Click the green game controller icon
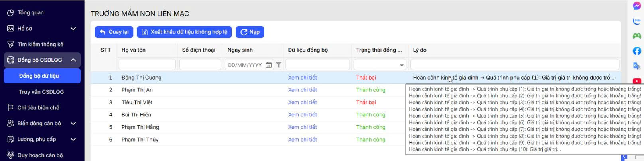644x161 pixels. click(637, 36)
